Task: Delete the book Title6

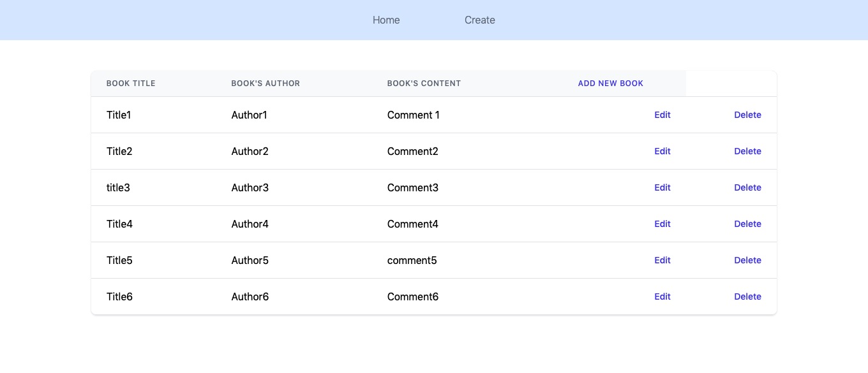Action: pyautogui.click(x=747, y=296)
